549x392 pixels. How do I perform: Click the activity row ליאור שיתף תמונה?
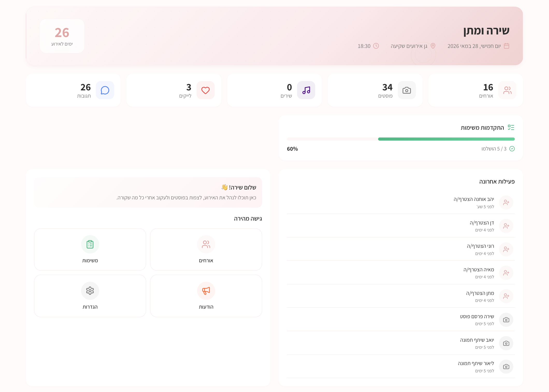point(401,366)
